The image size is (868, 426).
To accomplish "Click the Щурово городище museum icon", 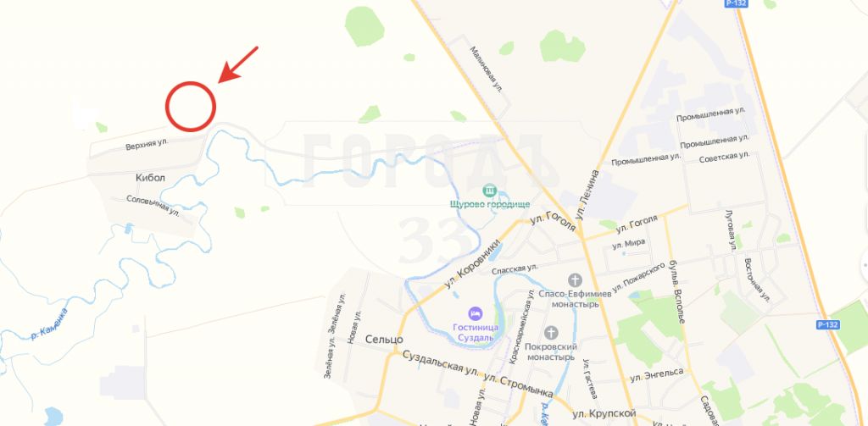I will 489,191.
